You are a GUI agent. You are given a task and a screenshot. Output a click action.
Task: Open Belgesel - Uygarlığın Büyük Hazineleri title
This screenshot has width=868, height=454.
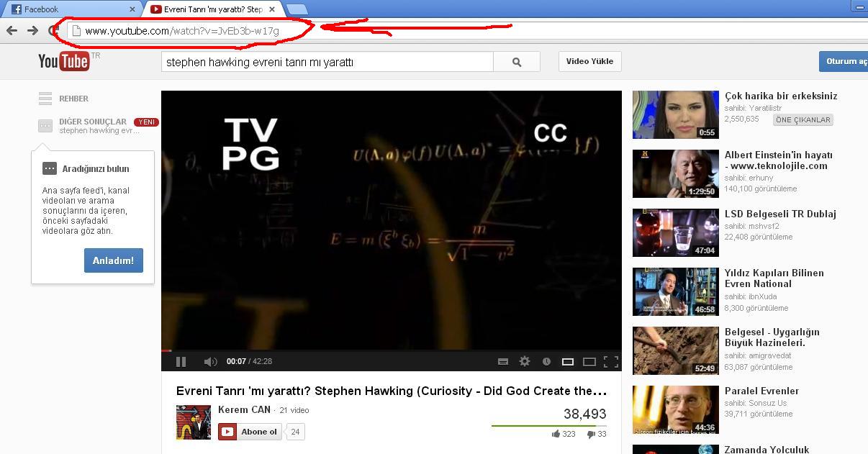tap(772, 337)
